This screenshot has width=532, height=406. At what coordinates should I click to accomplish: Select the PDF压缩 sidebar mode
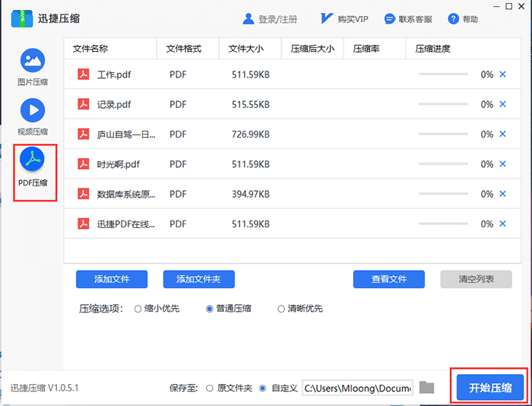click(33, 168)
